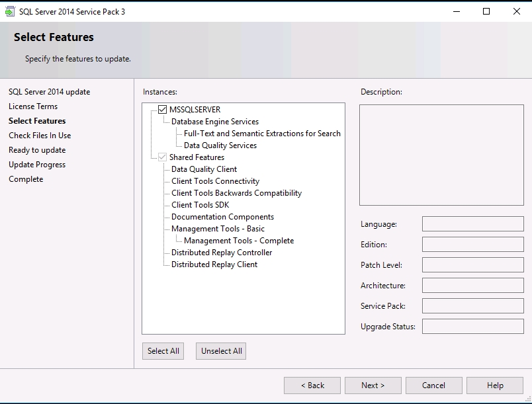Click the Edition field
Image resolution: width=532 pixels, height=404 pixels.
[x=473, y=245]
